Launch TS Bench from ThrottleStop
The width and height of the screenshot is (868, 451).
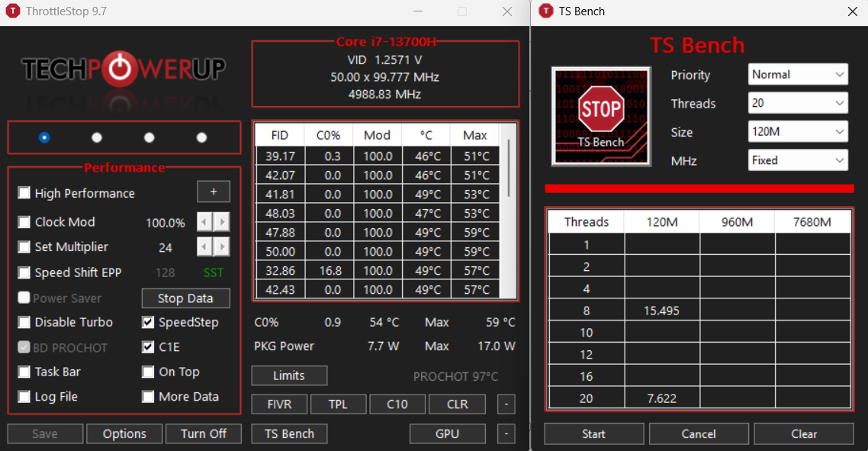289,433
